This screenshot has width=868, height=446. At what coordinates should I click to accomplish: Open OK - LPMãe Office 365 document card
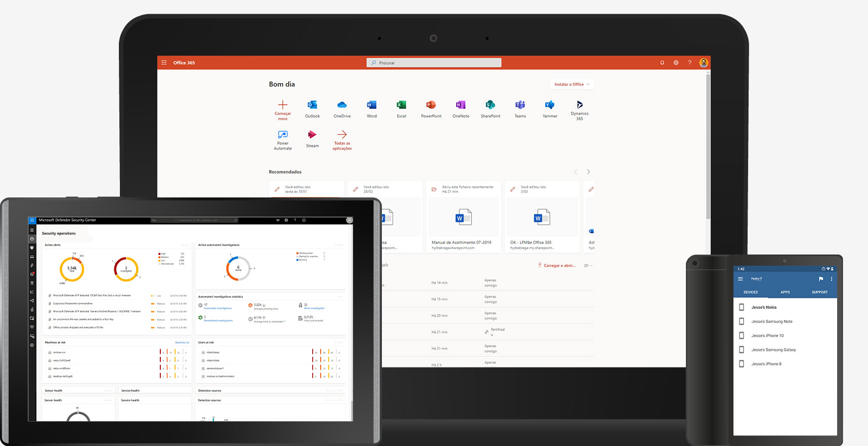[542, 217]
